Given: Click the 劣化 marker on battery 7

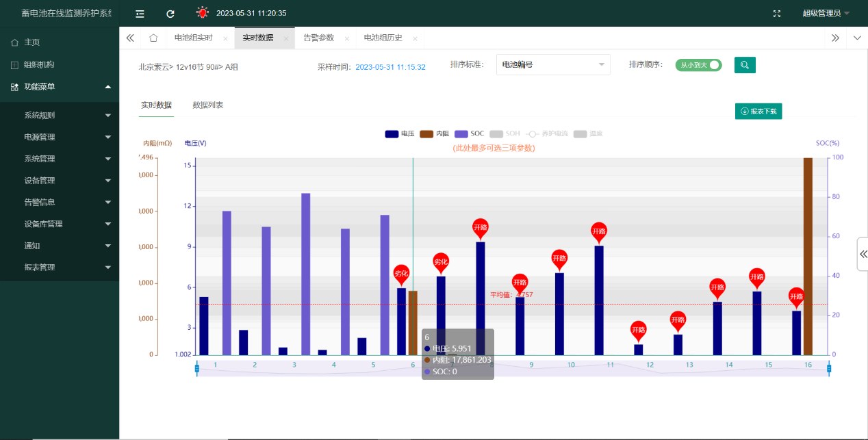Looking at the screenshot, I should (441, 263).
